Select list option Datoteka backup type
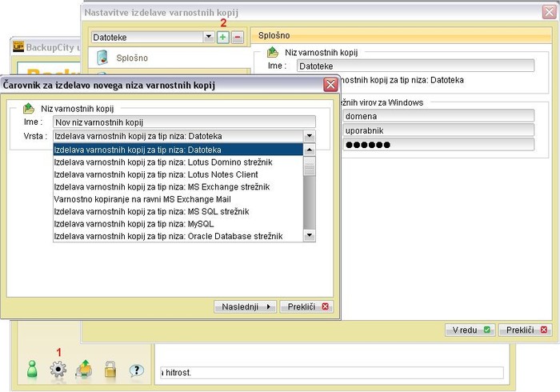The image size is (560, 392). [178, 150]
